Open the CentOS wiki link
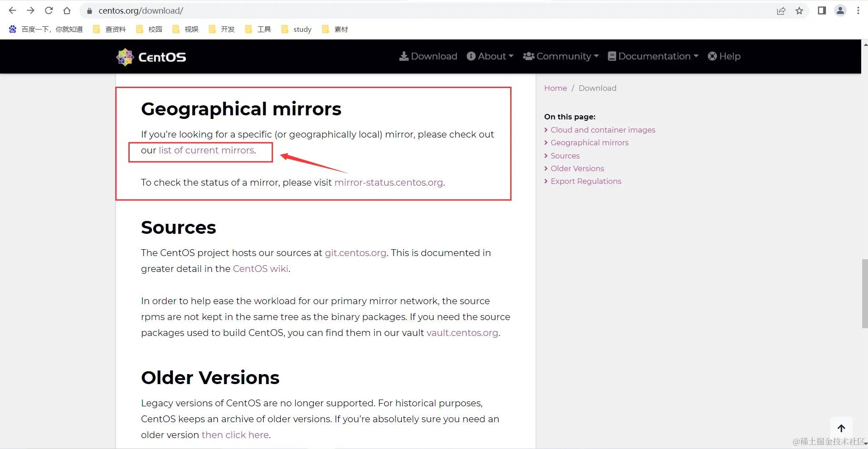Viewport: 868px width, 449px height. (x=261, y=269)
